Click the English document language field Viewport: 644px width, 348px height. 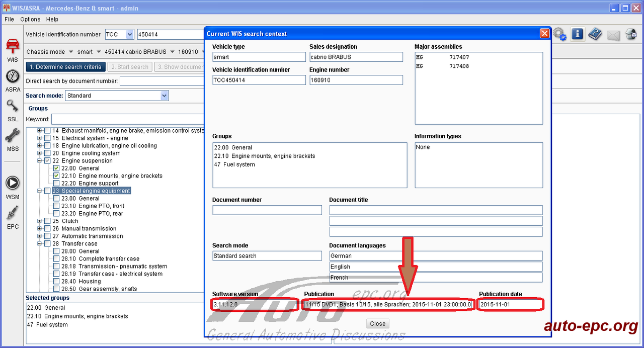436,267
